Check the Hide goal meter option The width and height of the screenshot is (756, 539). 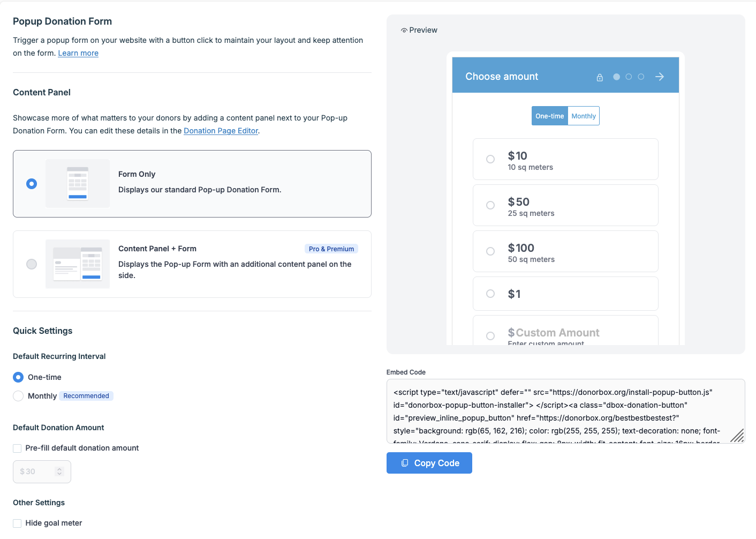(17, 523)
